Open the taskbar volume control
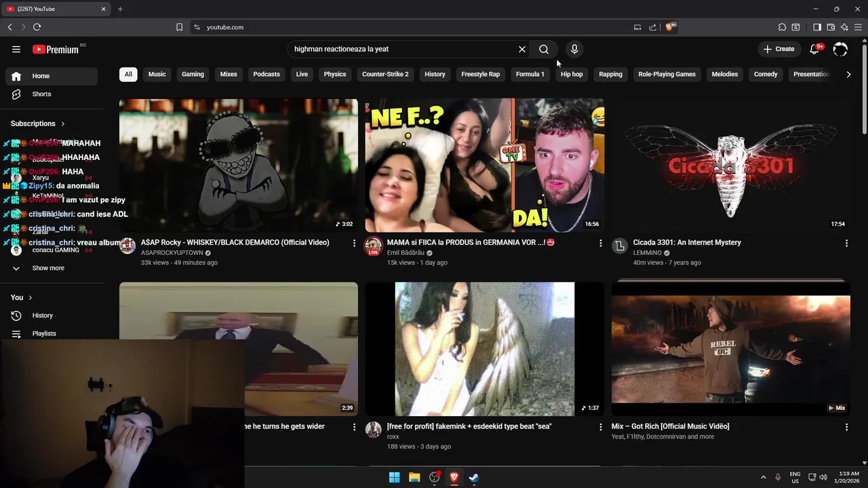Viewport: 868px width, 488px height. 823,477
